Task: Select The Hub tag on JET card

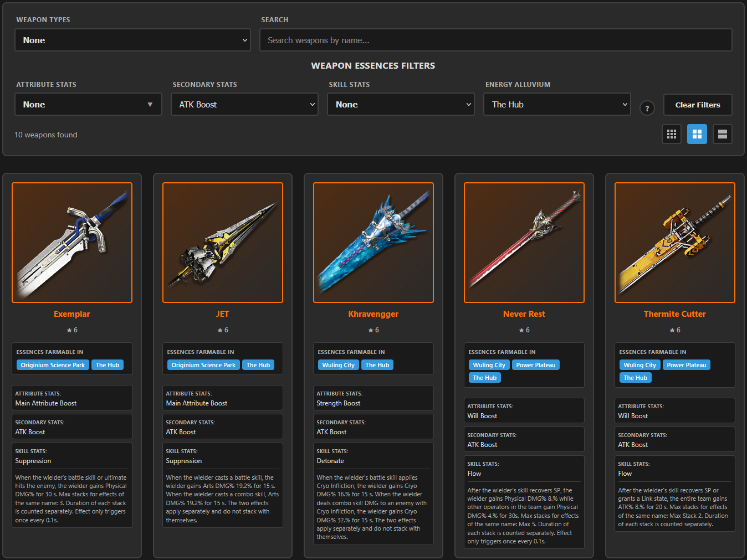Action: (258, 365)
